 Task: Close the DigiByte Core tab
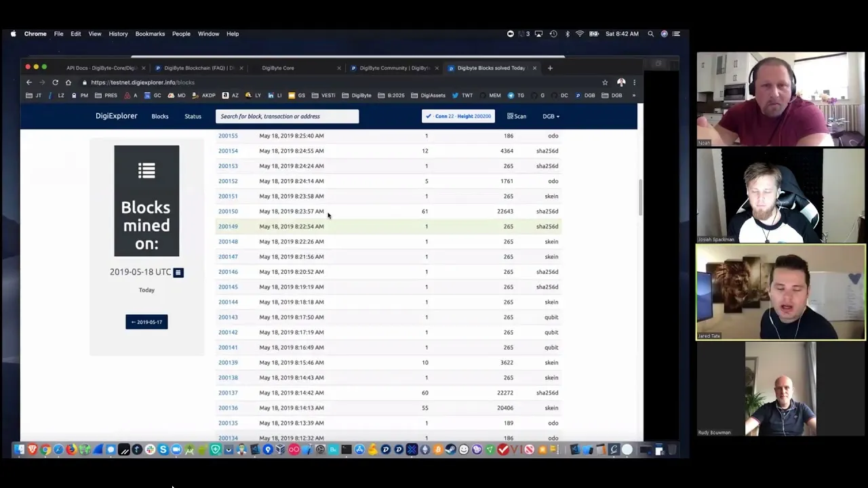click(x=339, y=68)
